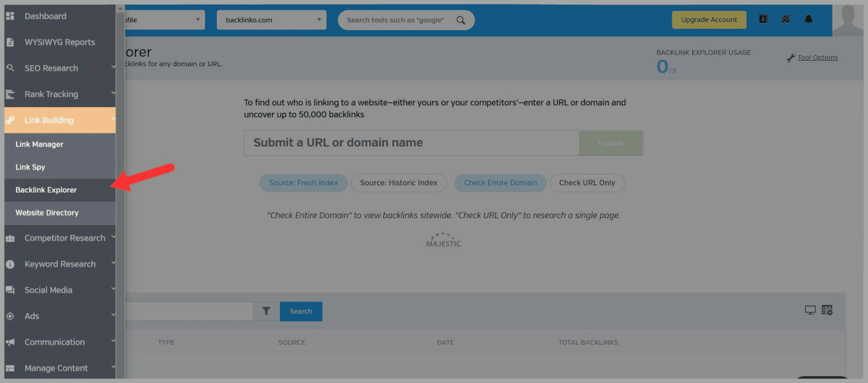Click the Communication megaphone icon
Viewport: 868px width, 383px height.
[10, 342]
